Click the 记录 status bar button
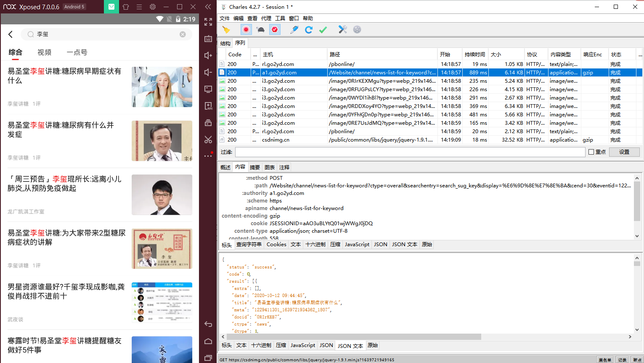Viewport: 644px width, 363px height. point(623,360)
